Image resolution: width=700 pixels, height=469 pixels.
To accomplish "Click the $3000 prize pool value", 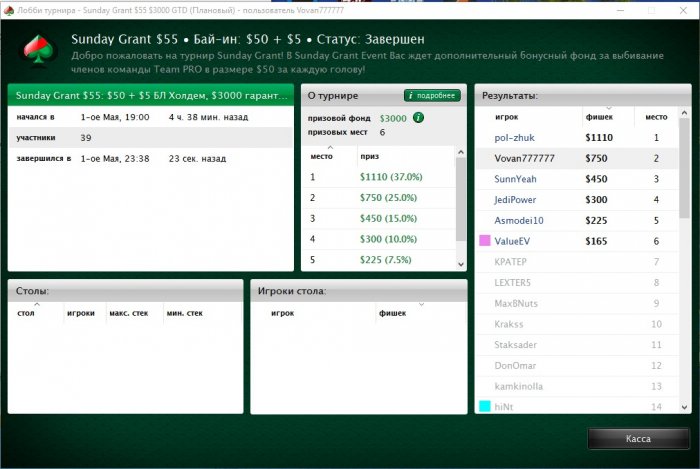I will [x=393, y=118].
